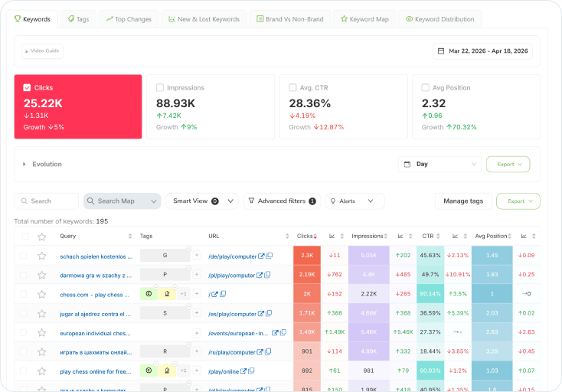The height and width of the screenshot is (392, 562).
Task: Open Advanced filters
Action: [x=282, y=201]
